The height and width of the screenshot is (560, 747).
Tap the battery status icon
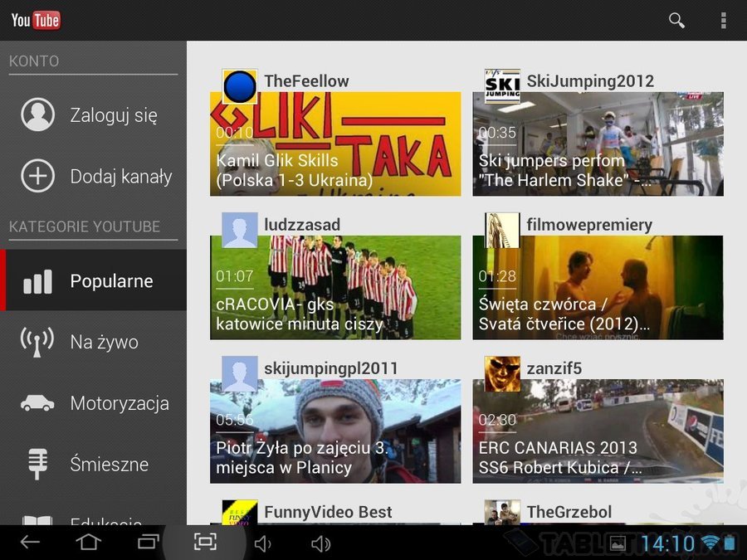point(730,543)
